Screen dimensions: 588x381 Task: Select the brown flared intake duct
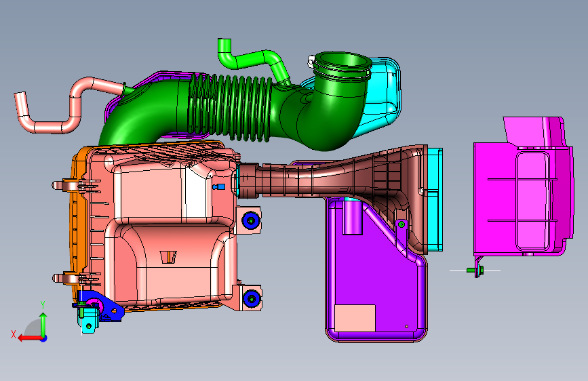click(x=338, y=180)
